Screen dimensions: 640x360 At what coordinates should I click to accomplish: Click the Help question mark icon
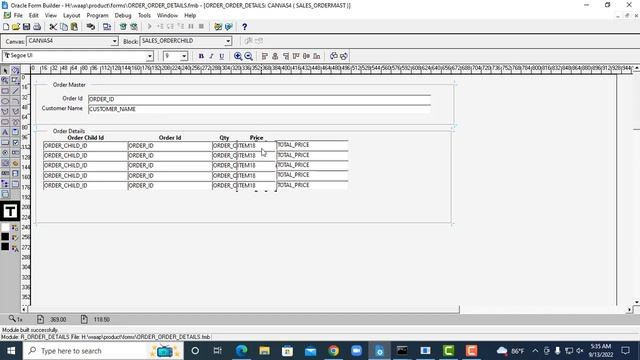coord(244,27)
